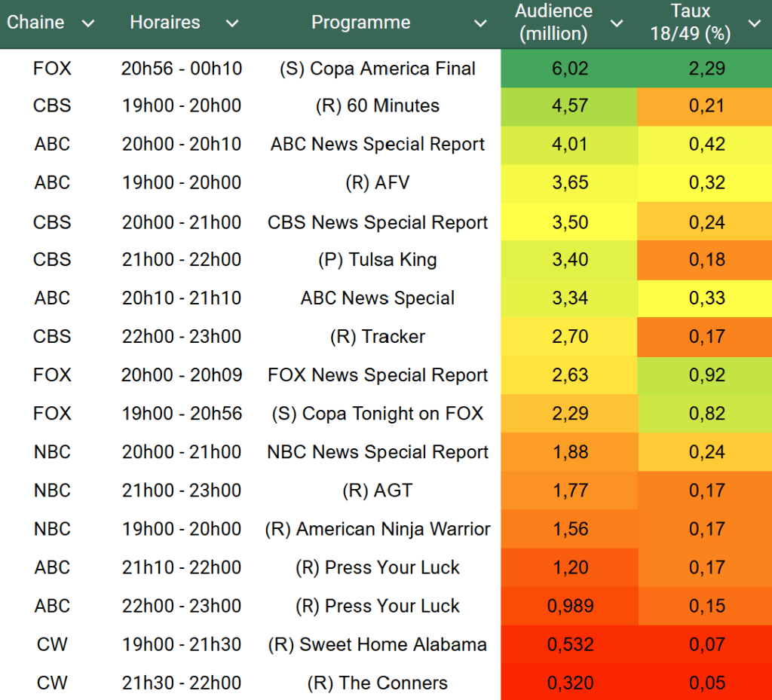Select the 0,92 rating cell
Viewport: 772px width, 700px height.
tap(706, 375)
